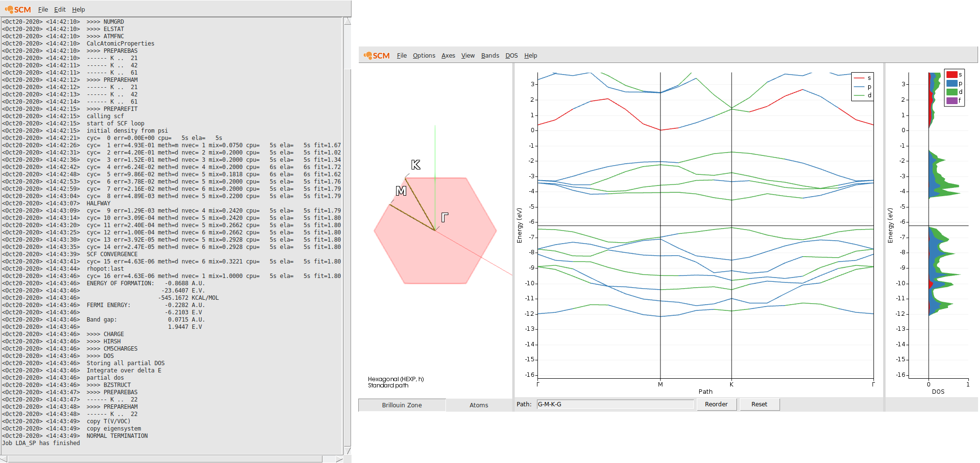Click the Reorder button
Image resolution: width=980 pixels, height=463 pixels.
coord(717,404)
